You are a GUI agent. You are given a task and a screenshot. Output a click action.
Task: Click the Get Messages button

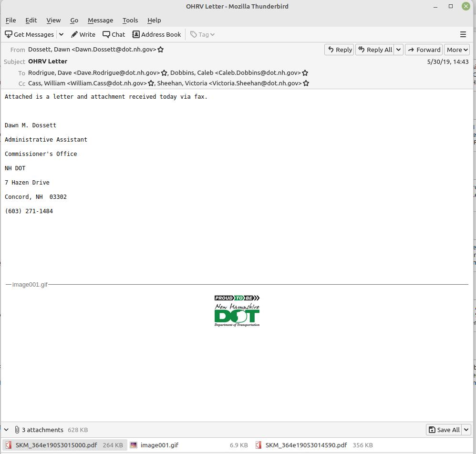30,34
